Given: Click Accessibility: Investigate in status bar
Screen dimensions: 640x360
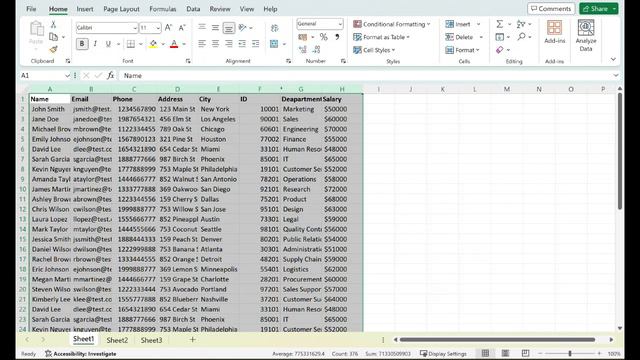Looking at the screenshot, I should click(x=81, y=354).
